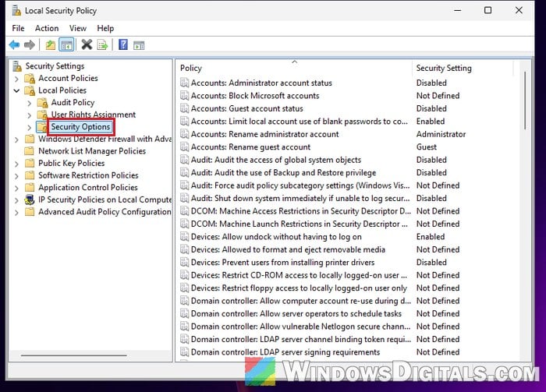
Task: Open the Action menu
Action: 47,28
